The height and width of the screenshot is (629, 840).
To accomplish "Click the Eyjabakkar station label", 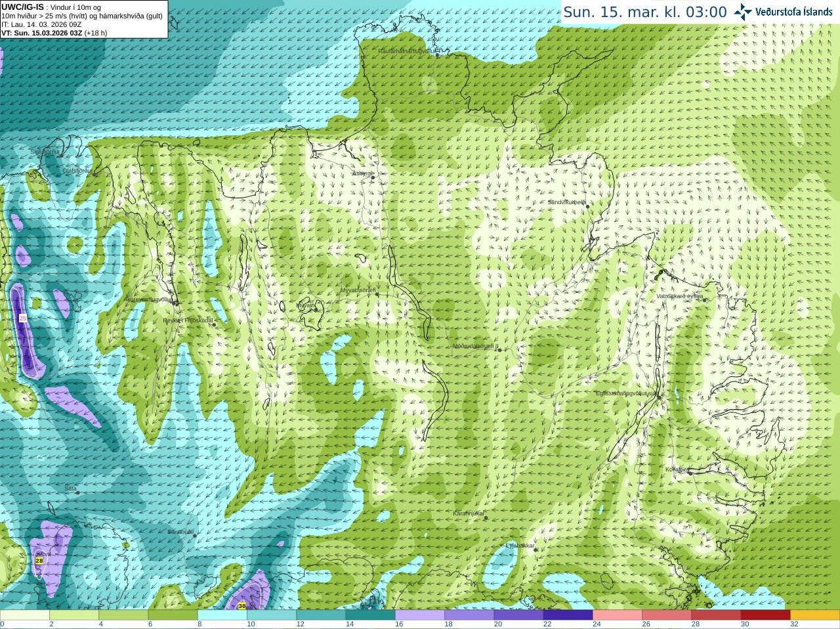I will pyautogui.click(x=520, y=546).
